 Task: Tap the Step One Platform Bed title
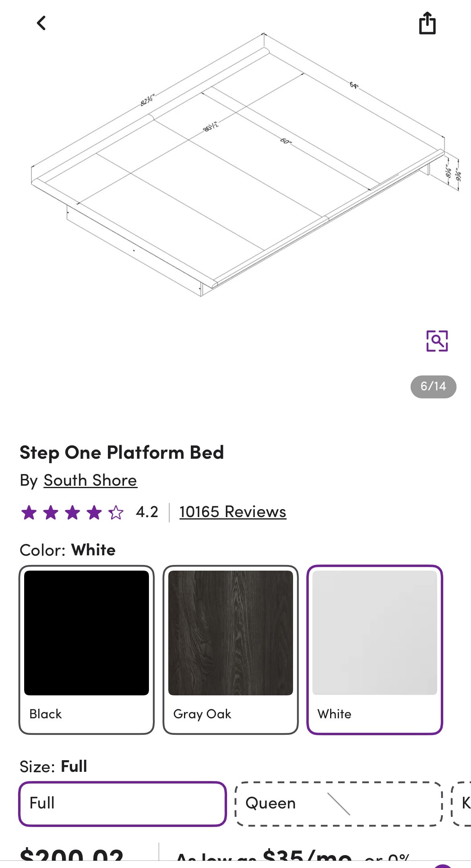pyautogui.click(x=122, y=452)
